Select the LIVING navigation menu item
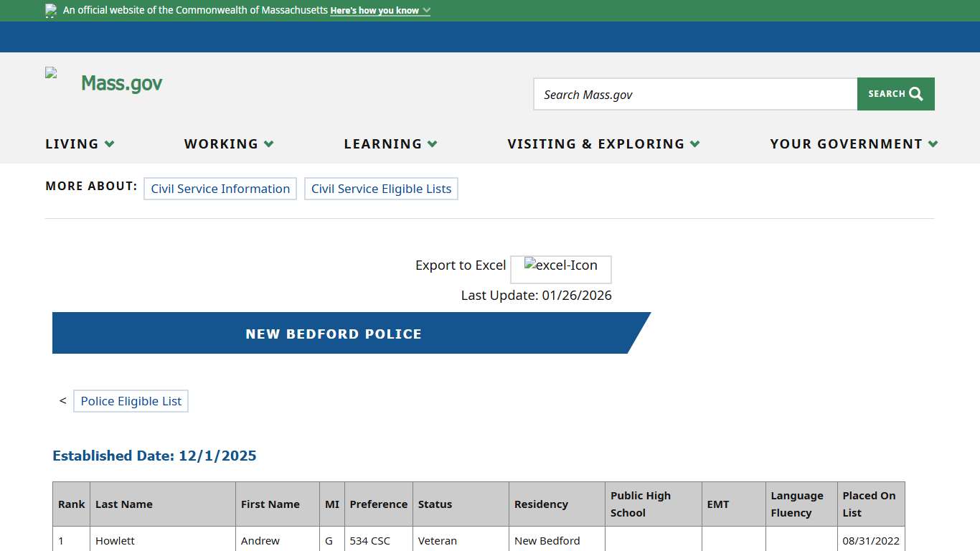980x551 pixels. pyautogui.click(x=72, y=143)
